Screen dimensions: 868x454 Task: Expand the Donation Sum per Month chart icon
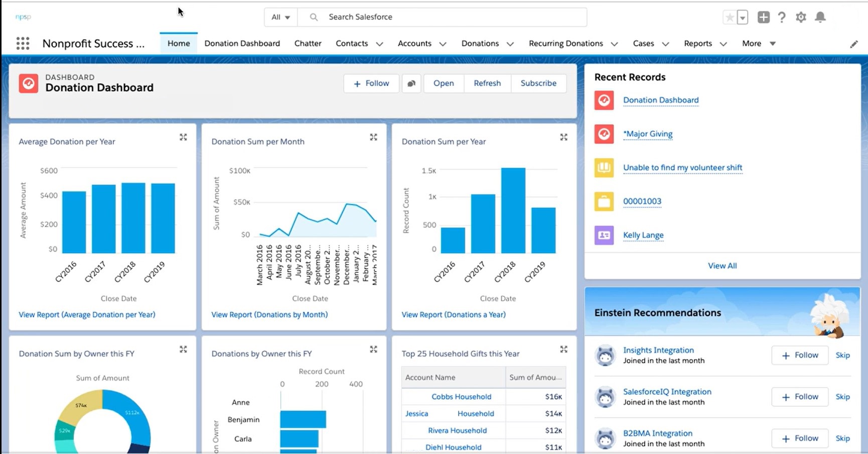[x=373, y=137]
